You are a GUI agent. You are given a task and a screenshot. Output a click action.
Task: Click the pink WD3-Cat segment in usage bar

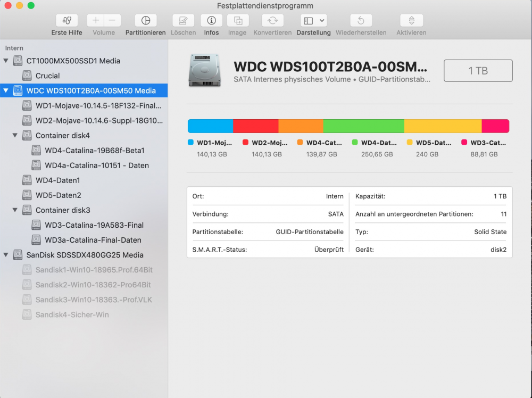pyautogui.click(x=495, y=126)
